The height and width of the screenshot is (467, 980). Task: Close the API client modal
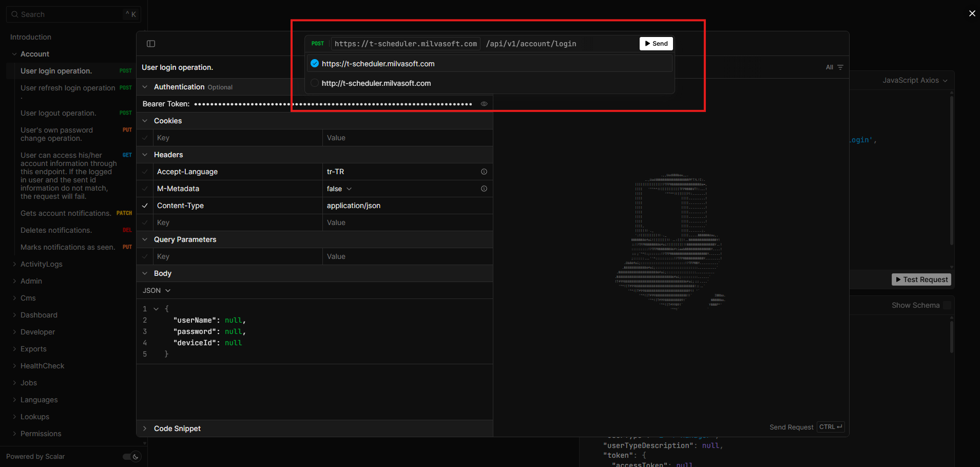coord(972,13)
